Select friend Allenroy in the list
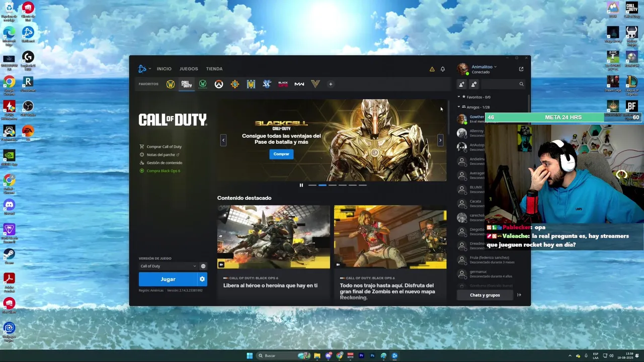Viewport: 644px width, 362px height. tap(470, 133)
